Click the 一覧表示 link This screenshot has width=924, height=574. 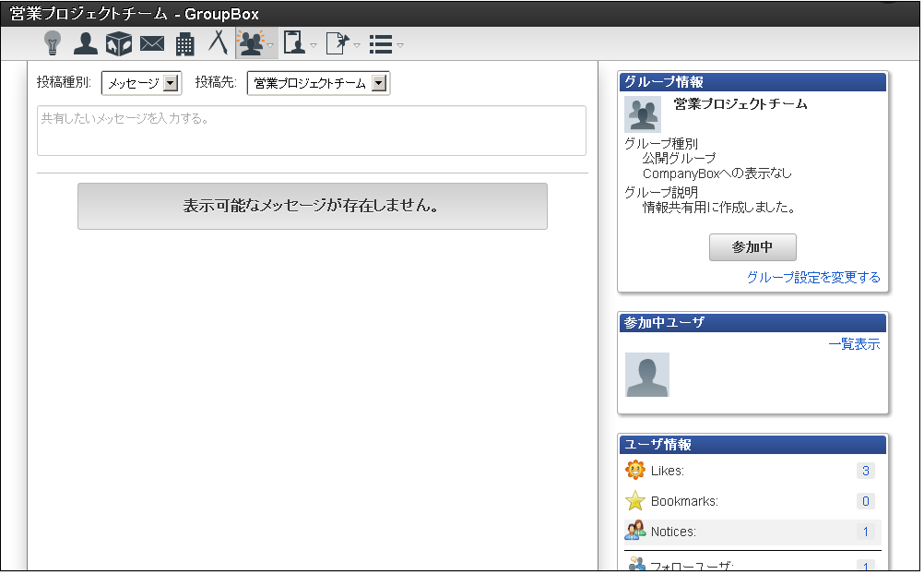pos(854,344)
